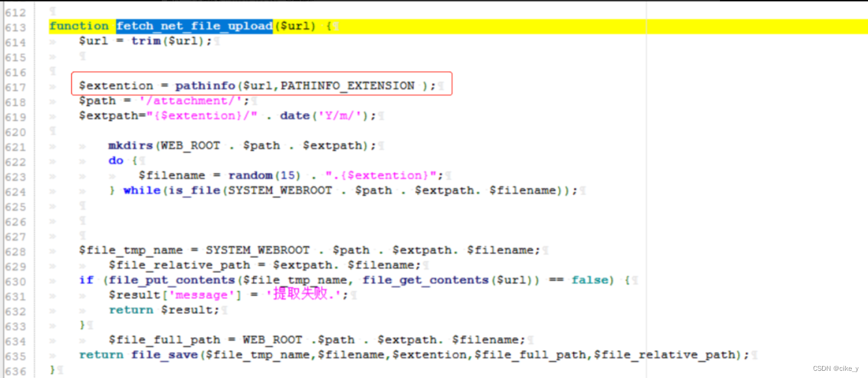868x378 pixels.
Task: Click line number 613 in the gutter
Action: click(x=16, y=27)
